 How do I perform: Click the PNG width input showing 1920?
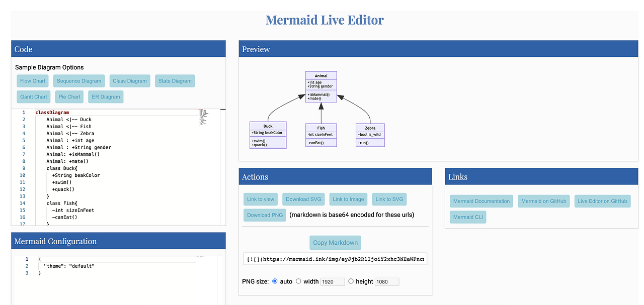point(332,281)
